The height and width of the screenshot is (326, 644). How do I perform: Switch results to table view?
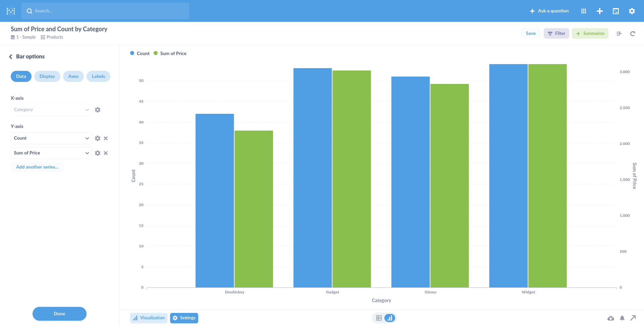[x=379, y=318]
